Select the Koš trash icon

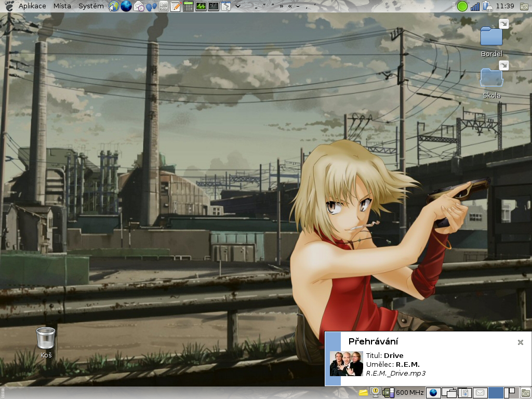[x=46, y=343]
